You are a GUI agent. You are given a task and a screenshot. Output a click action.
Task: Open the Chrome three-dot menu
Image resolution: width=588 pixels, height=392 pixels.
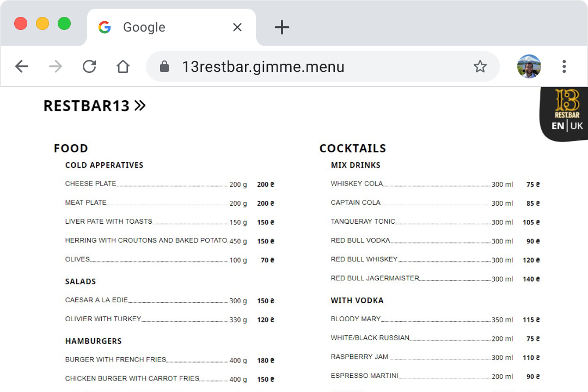pyautogui.click(x=564, y=66)
